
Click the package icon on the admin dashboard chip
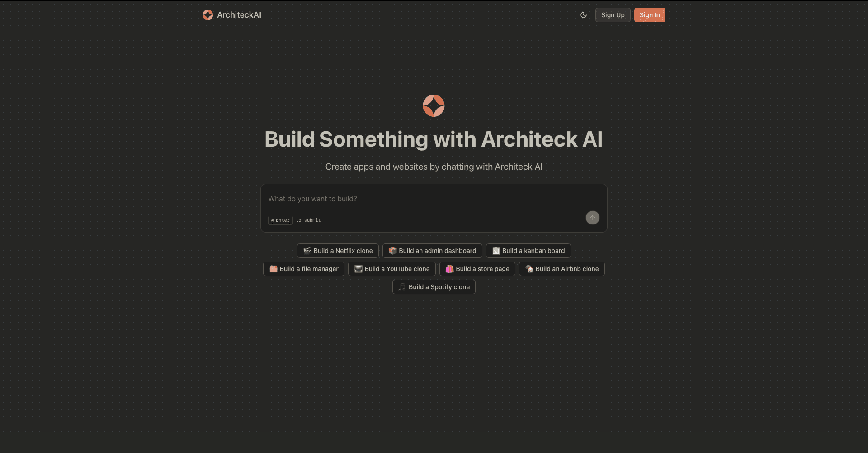coord(392,250)
